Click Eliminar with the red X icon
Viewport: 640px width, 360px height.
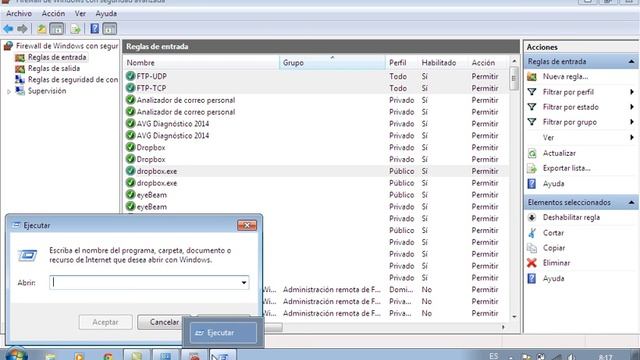coord(556,263)
